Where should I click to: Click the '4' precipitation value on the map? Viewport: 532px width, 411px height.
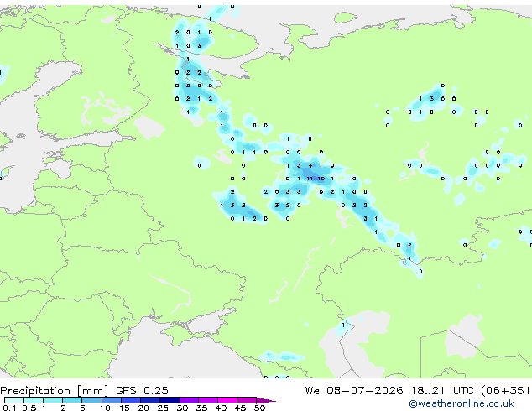point(310,165)
